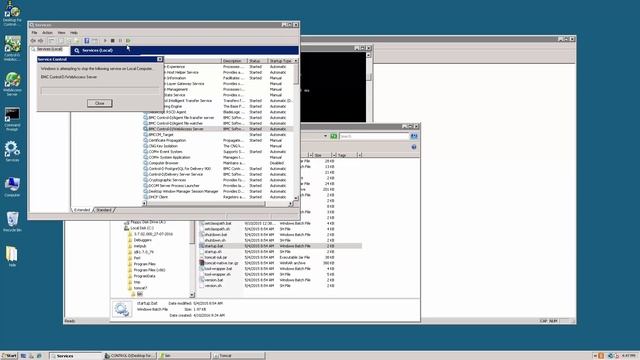This screenshot has height=360, width=640.
Task: Click the Description column header in Services
Action: (x=234, y=61)
